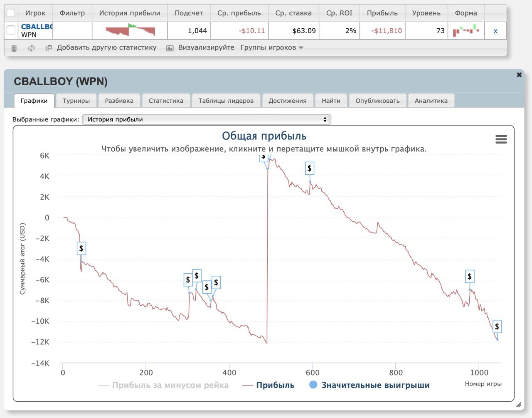Remove the row using the x link
Screen dimensions: 532x418
pyautogui.click(x=495, y=31)
